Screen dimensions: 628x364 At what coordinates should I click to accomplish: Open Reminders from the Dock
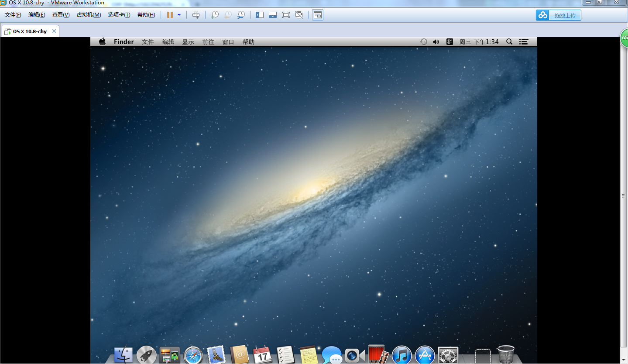pos(286,355)
